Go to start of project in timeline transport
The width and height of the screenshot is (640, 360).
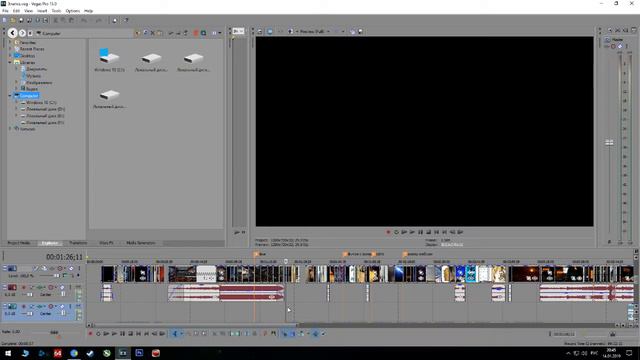tap(139, 333)
